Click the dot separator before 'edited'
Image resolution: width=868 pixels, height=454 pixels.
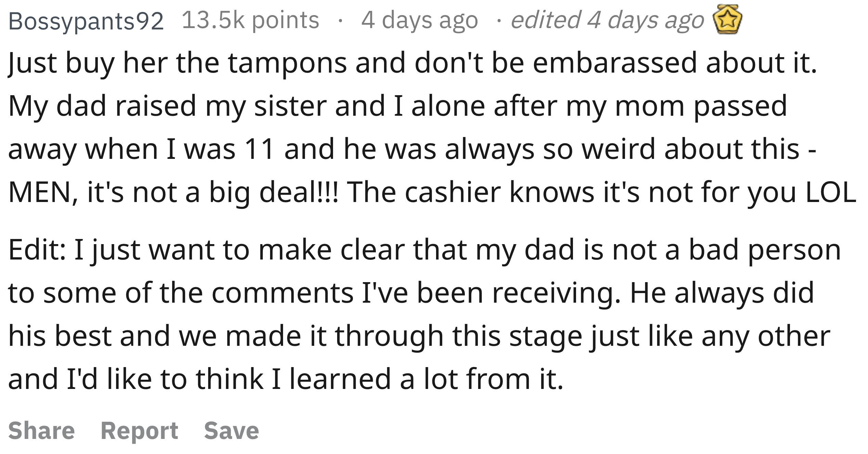point(500,21)
